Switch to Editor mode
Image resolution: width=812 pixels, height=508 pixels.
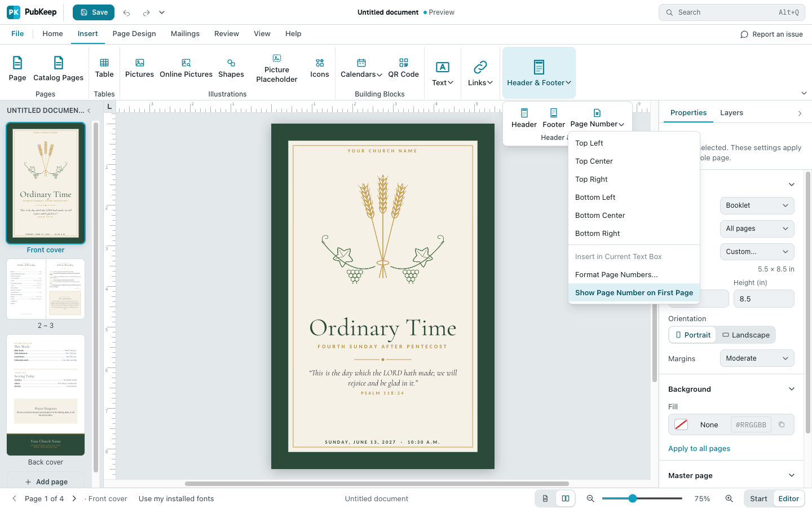(788, 498)
